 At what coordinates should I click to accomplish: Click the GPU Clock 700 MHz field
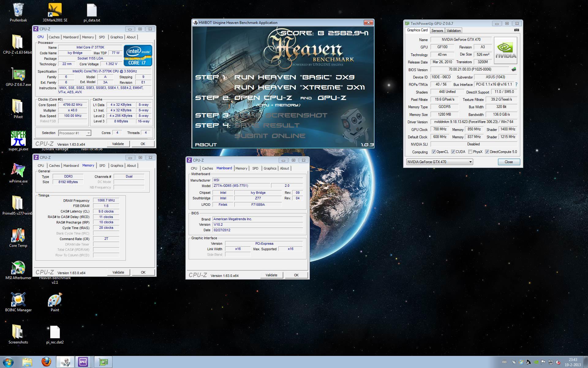coord(440,129)
